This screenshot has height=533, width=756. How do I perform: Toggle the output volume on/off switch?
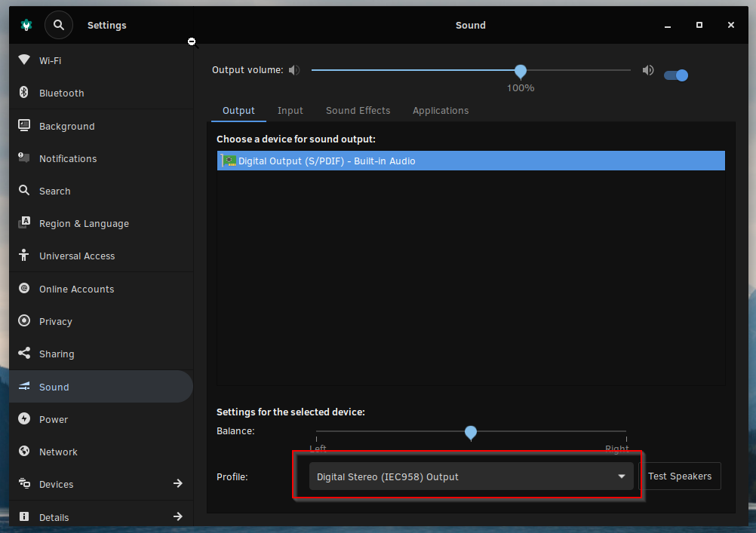tap(675, 75)
